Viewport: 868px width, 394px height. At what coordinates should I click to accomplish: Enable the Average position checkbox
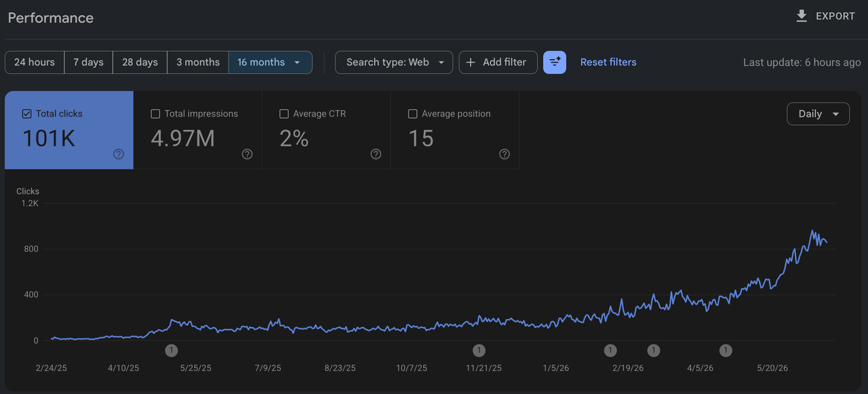[413, 114]
